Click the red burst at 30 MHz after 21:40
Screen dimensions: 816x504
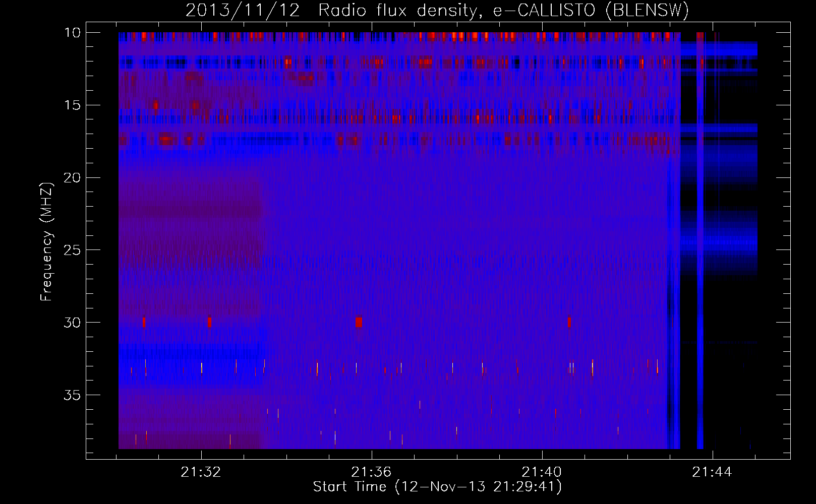569,322
